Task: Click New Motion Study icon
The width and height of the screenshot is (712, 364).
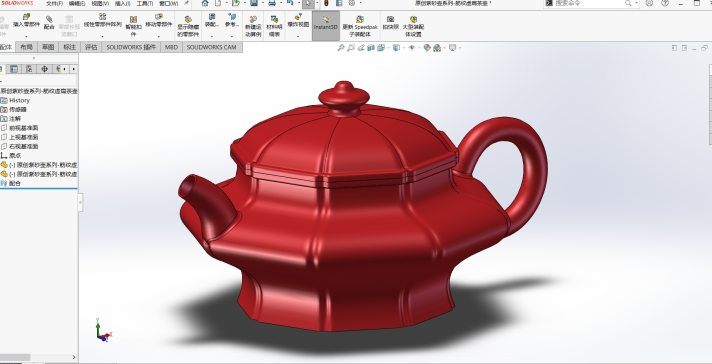Action: pos(253,20)
